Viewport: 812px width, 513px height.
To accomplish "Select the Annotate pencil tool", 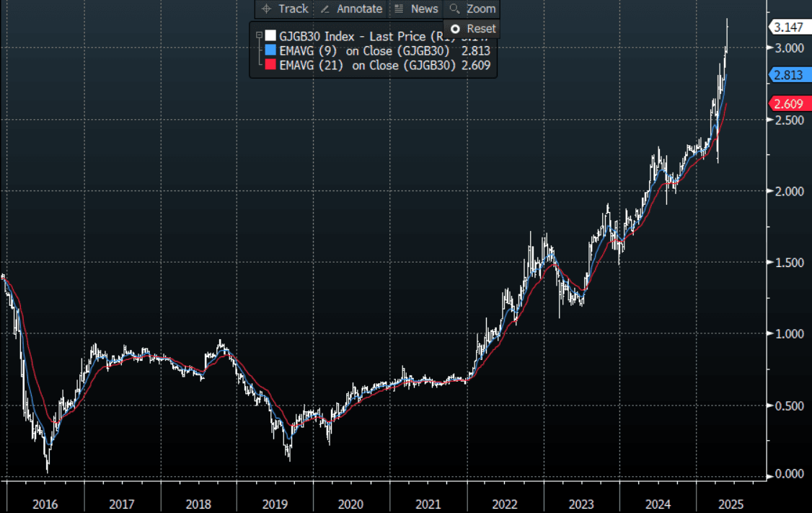I will [350, 9].
